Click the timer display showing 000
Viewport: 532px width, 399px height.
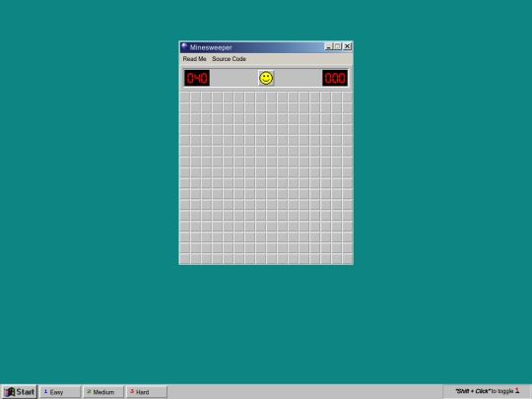click(x=335, y=78)
